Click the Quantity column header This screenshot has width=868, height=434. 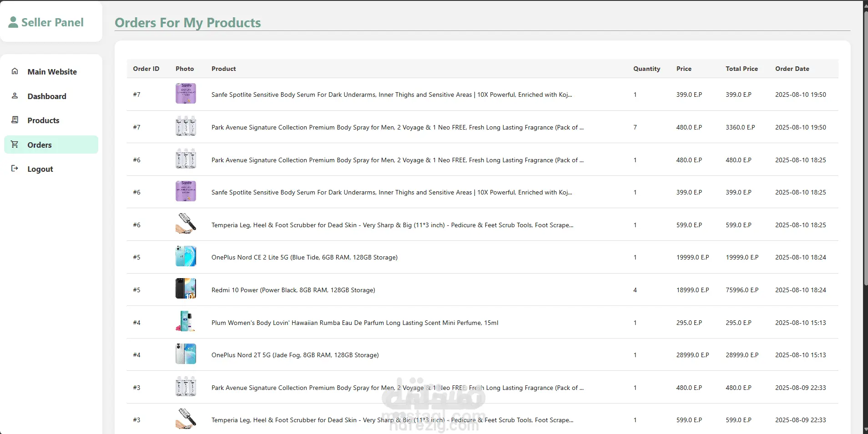[x=646, y=69]
